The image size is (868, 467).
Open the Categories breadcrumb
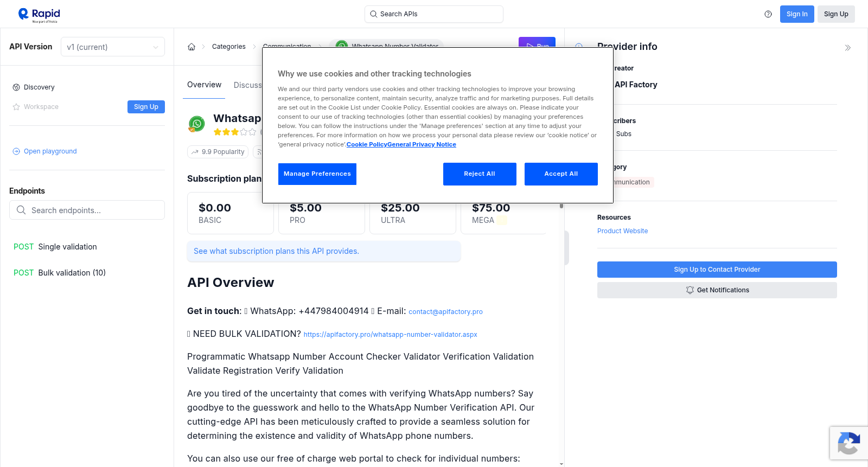(x=229, y=47)
